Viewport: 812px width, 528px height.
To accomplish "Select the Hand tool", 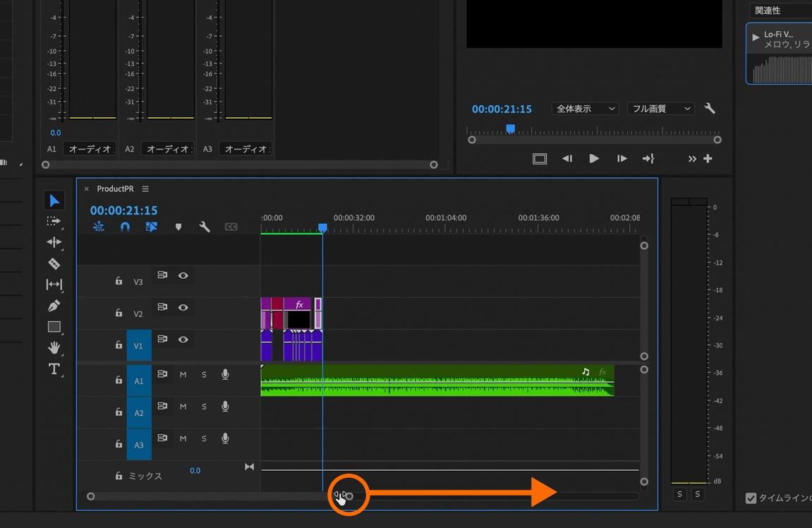I will [54, 348].
